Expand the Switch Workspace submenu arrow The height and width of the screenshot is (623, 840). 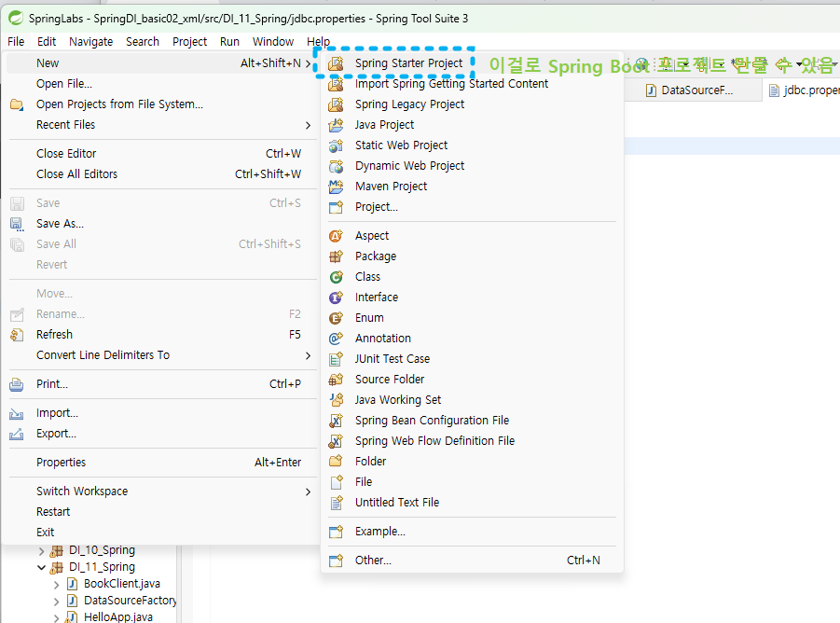click(x=308, y=491)
